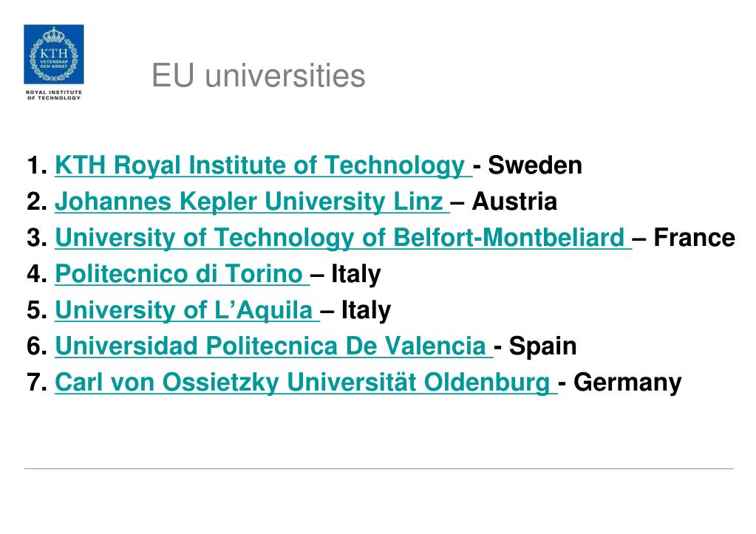The width and height of the screenshot is (756, 534).
Task: Open the Carl von Ossietzky Universität Oldenburg link
Action: coord(306,382)
